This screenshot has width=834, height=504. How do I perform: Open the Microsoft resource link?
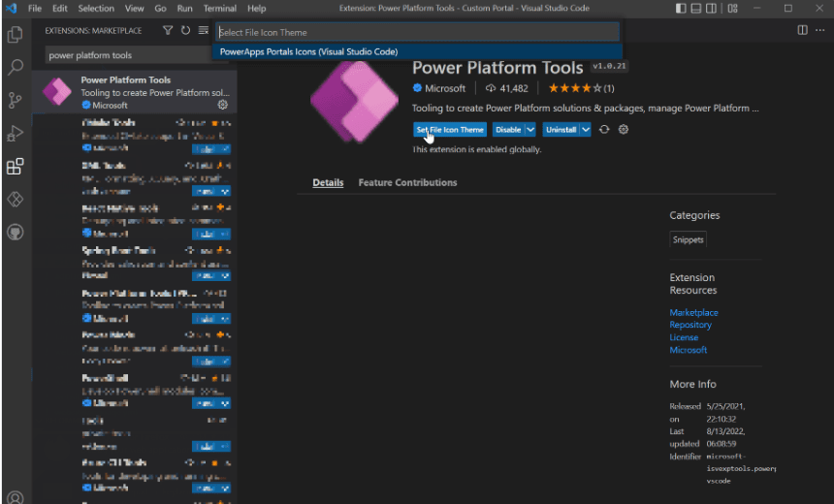pyautogui.click(x=689, y=350)
